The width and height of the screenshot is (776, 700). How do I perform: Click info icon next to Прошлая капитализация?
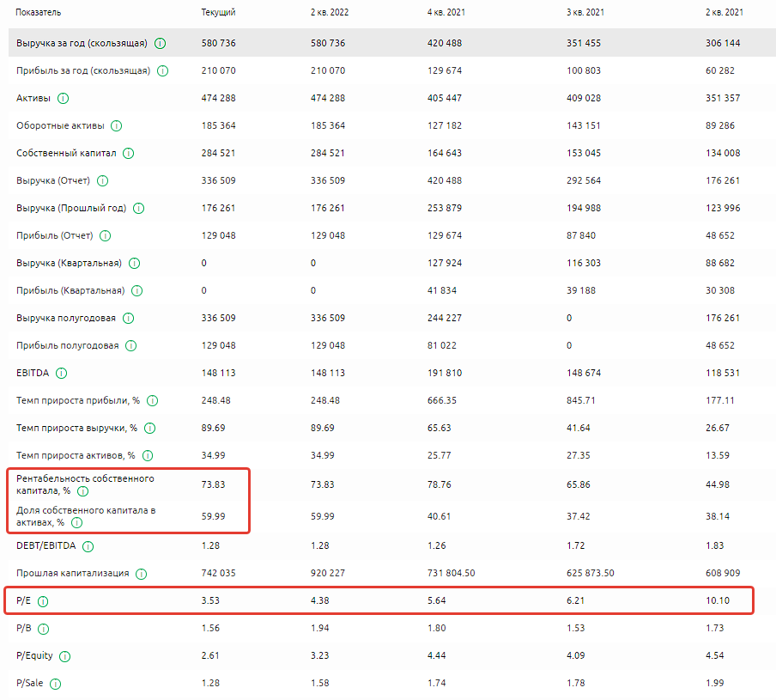[x=141, y=574]
